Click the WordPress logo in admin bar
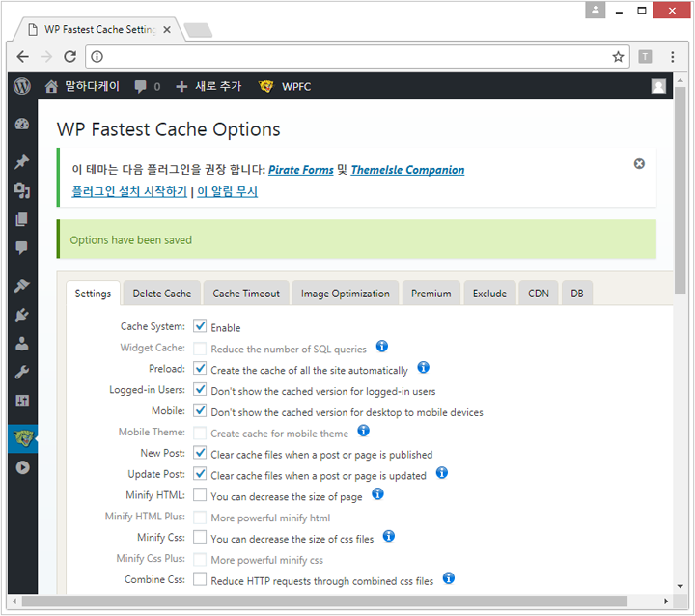 coord(22,86)
